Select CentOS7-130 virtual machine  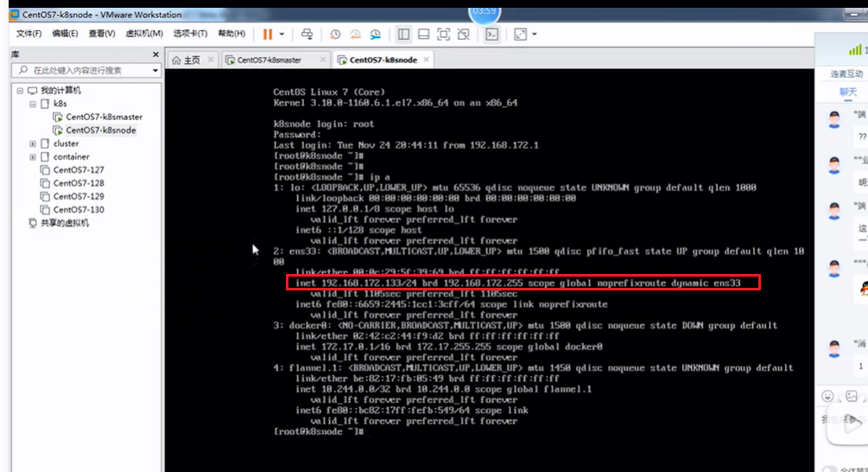79,210
